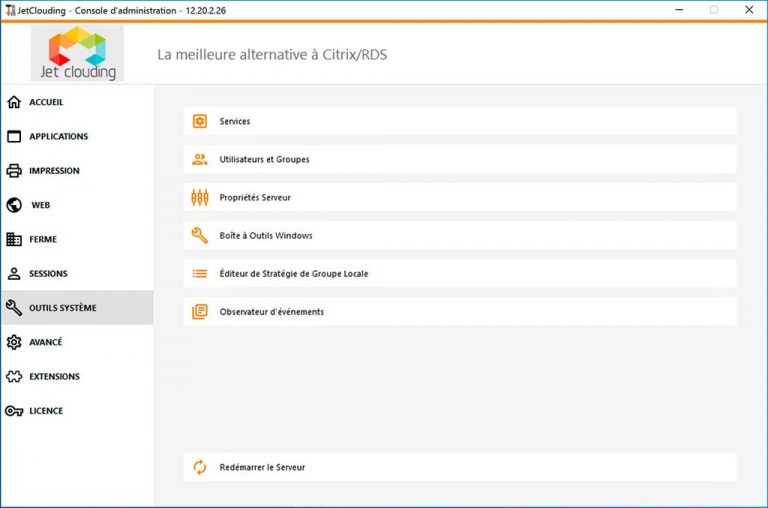Launch Boîte à Outils Windows
Viewport: 768px width, 508px height.
[460, 236]
